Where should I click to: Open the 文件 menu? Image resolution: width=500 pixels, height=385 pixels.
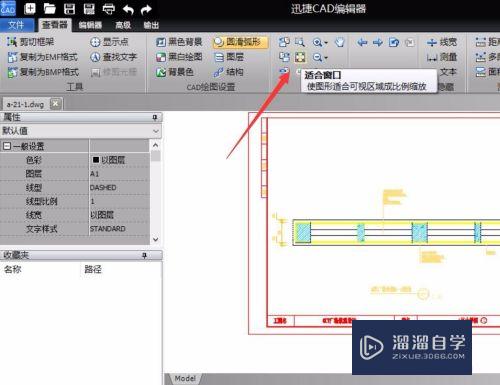(17, 25)
